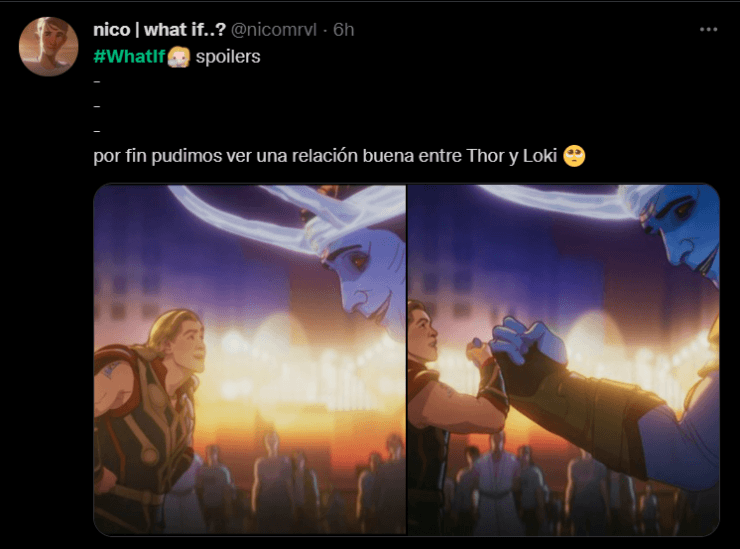Click the teary-eyed emoji ending the tweet
The height and width of the screenshot is (549, 740).
coord(574,156)
